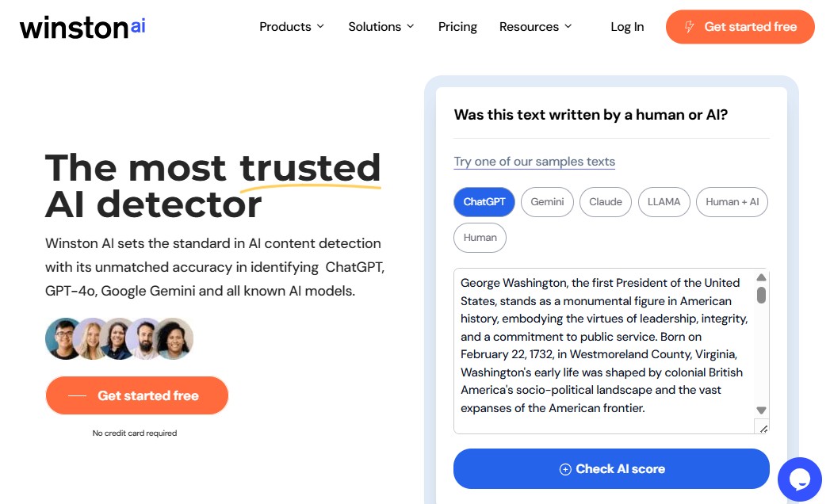Choose the Human + AI sample option
This screenshot has height=504, width=830.
coord(732,201)
